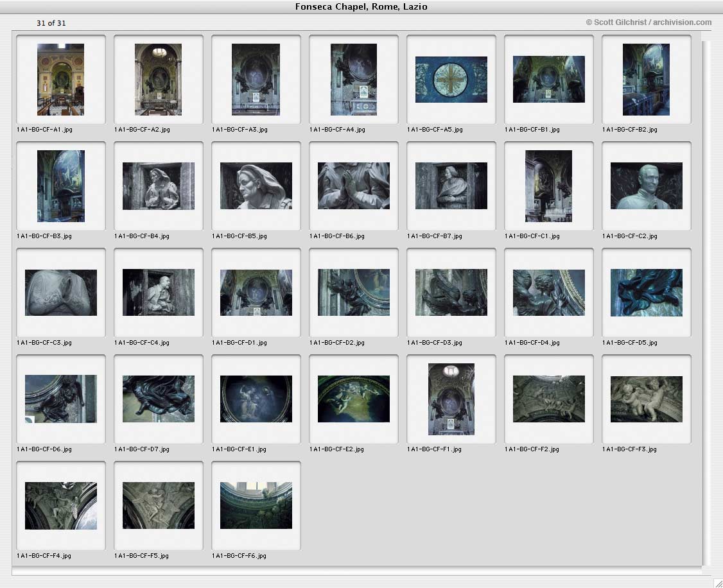Click filename label 1A1-BG-CF-A1.jpg
The image size is (723, 588).
(45, 130)
